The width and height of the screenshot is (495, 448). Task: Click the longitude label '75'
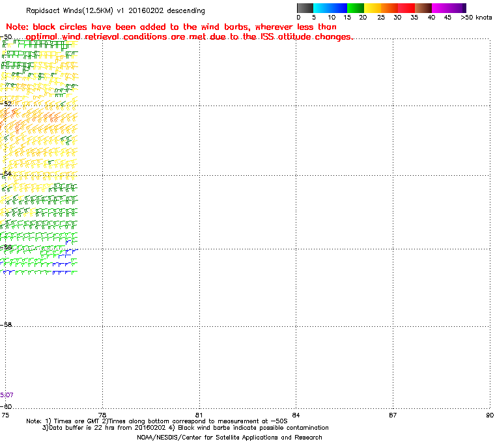coord(5,415)
